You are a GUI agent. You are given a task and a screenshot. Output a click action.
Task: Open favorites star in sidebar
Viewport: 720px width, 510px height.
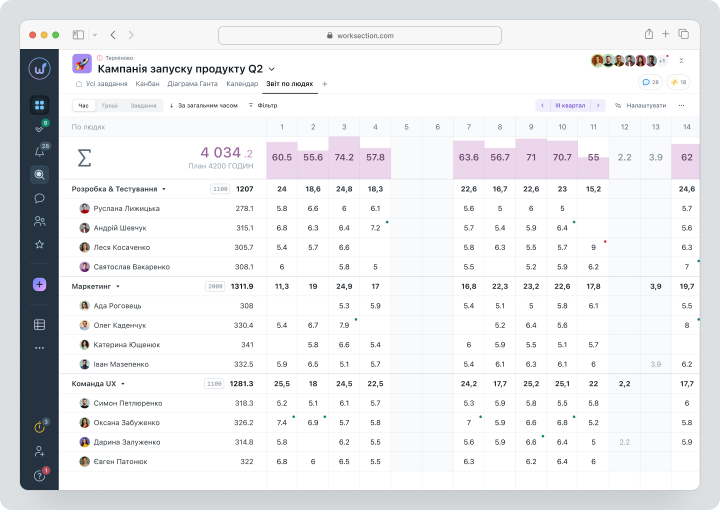coord(39,244)
